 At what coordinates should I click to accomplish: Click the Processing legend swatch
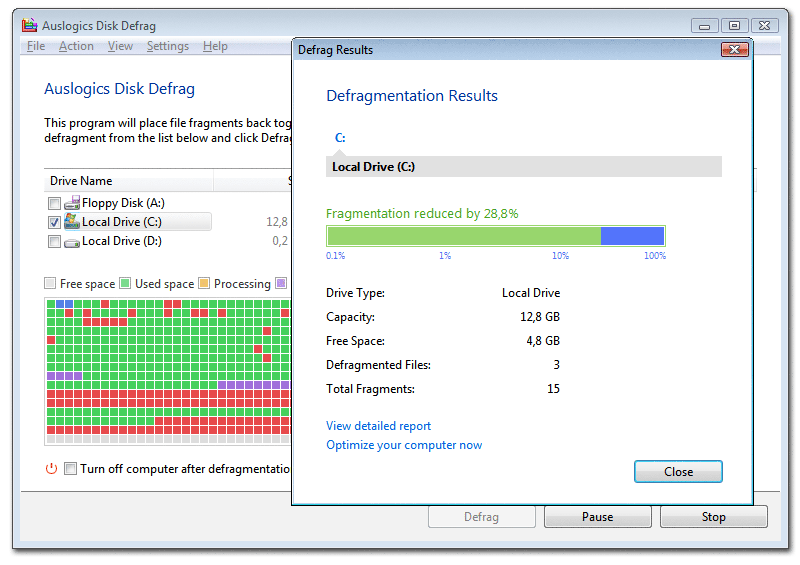click(x=204, y=283)
